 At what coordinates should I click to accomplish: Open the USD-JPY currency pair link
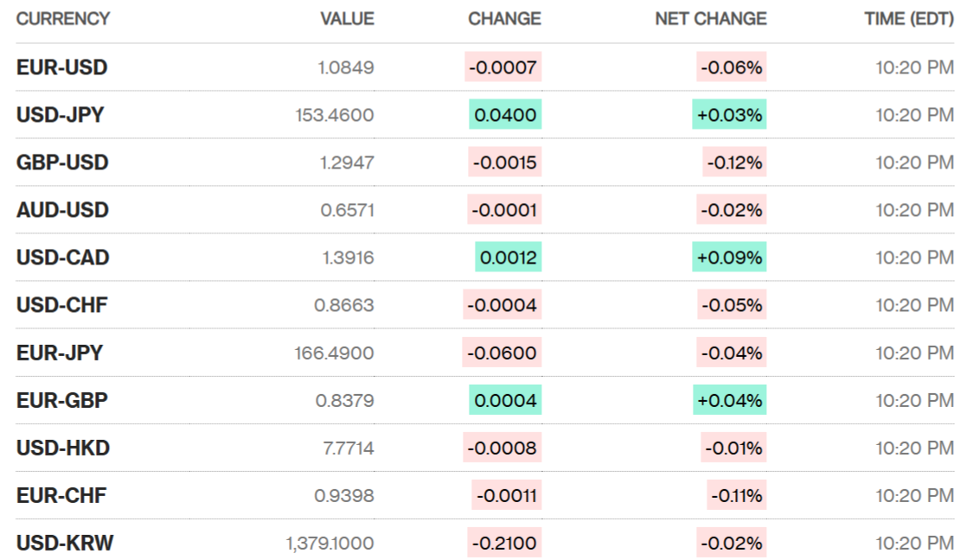(x=60, y=115)
